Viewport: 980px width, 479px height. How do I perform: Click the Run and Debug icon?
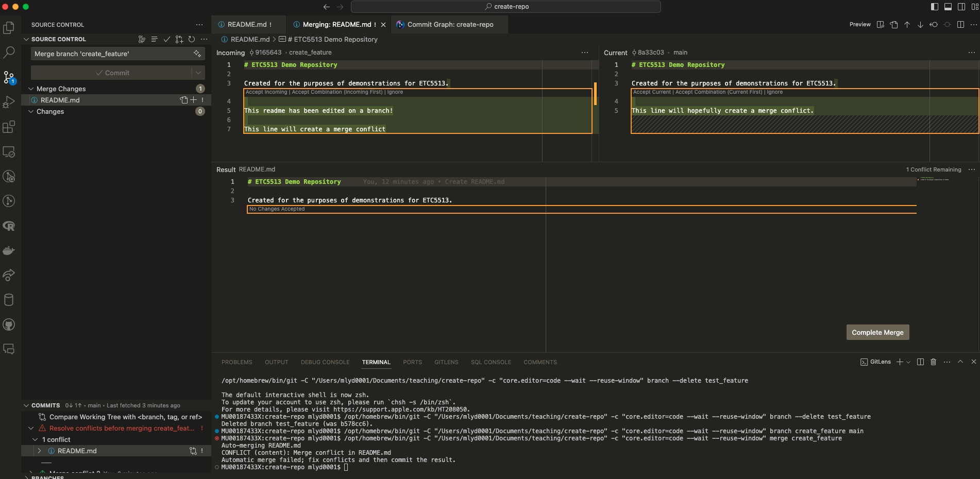click(x=9, y=102)
